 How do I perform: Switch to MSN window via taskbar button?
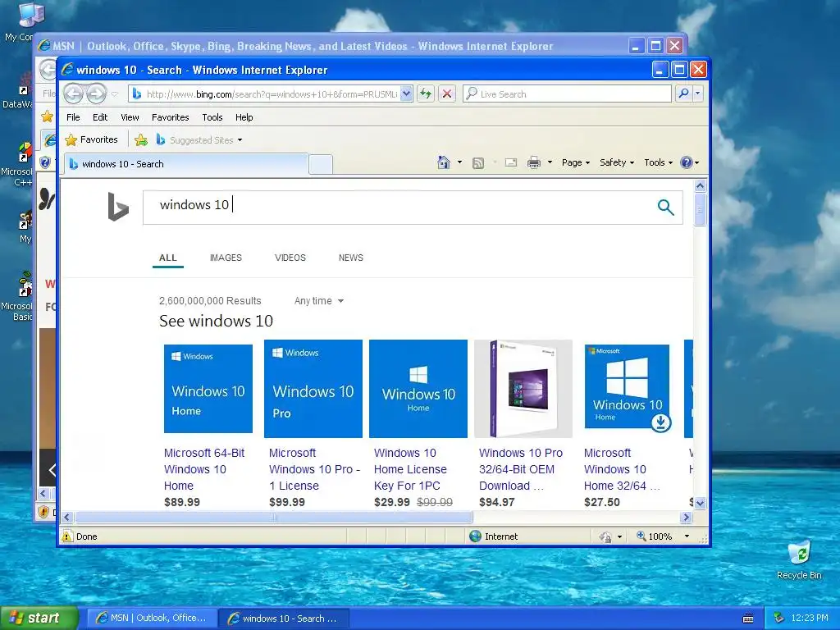click(152, 619)
